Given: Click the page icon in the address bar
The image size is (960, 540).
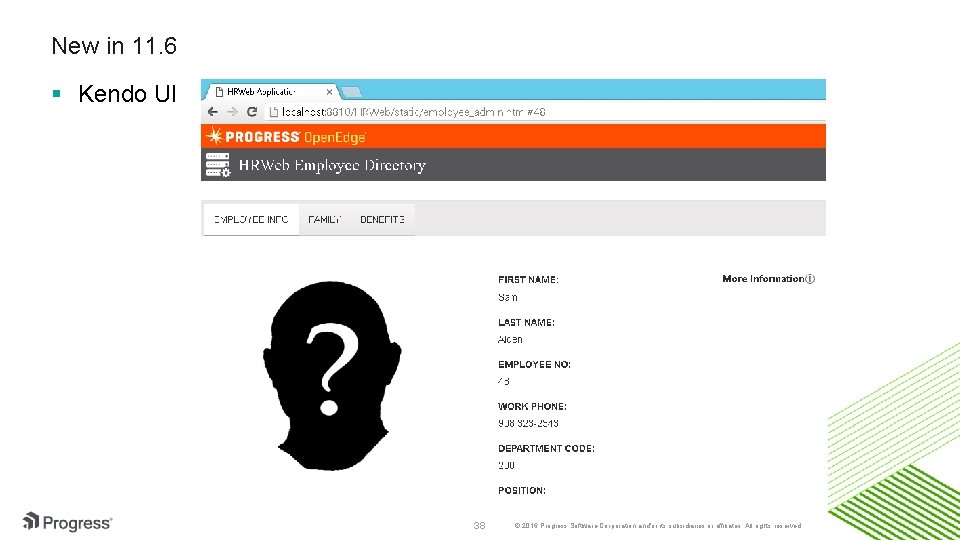Looking at the screenshot, I should tap(274, 111).
